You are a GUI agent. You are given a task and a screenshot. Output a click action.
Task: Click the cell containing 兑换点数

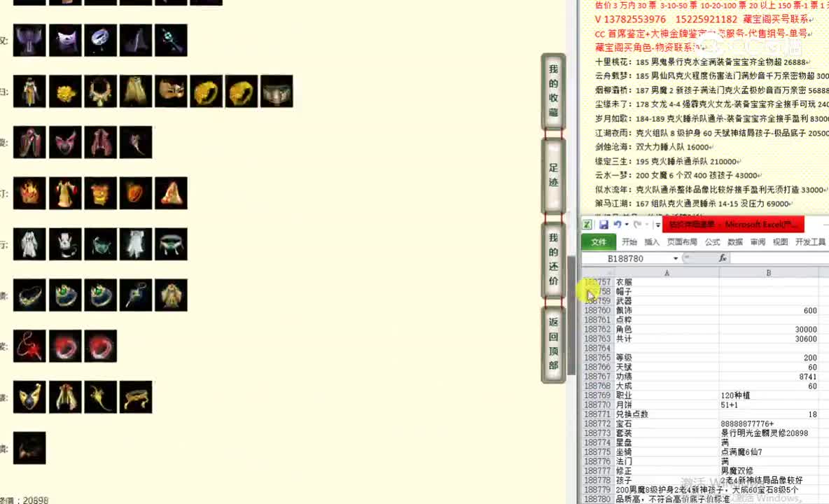[667, 414]
